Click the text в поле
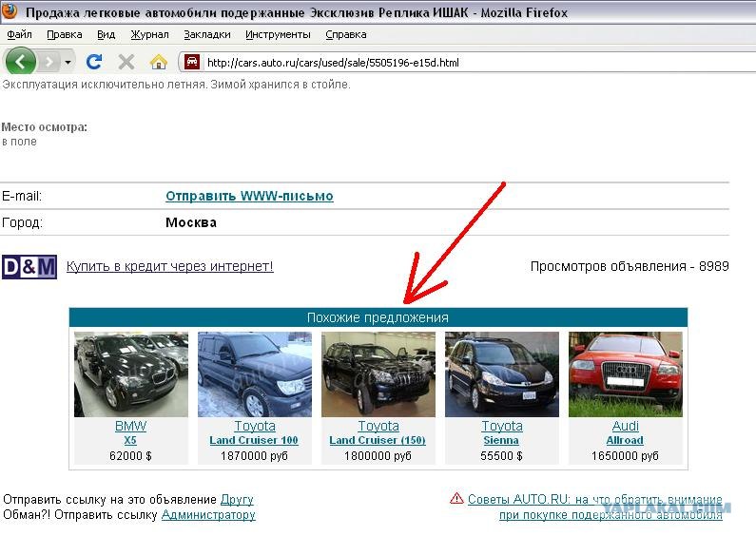Image resolution: width=756 pixels, height=536 pixels. point(19,142)
